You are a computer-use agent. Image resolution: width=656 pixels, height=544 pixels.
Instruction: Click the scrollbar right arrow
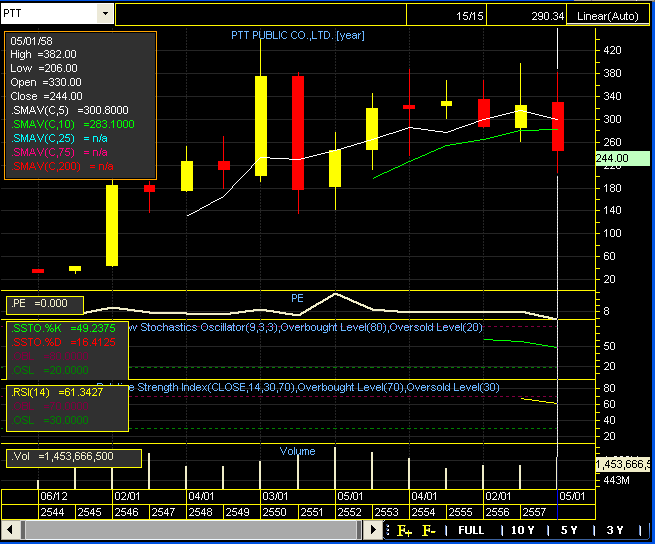373,530
